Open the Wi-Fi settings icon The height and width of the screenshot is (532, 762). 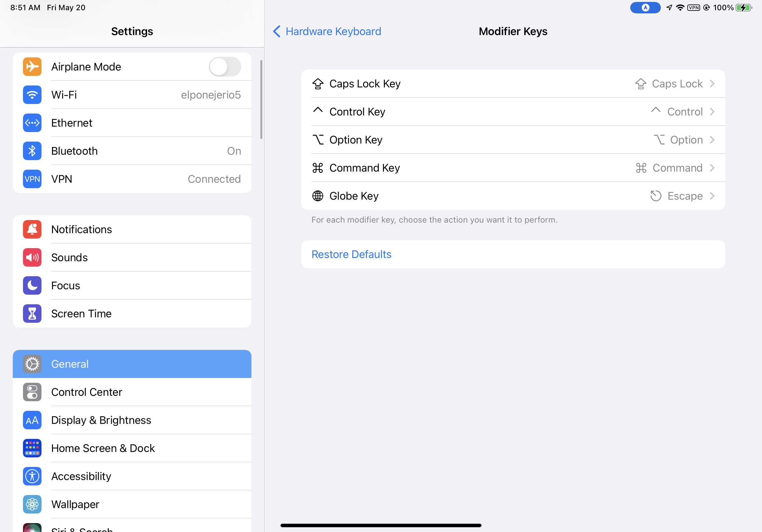32,95
